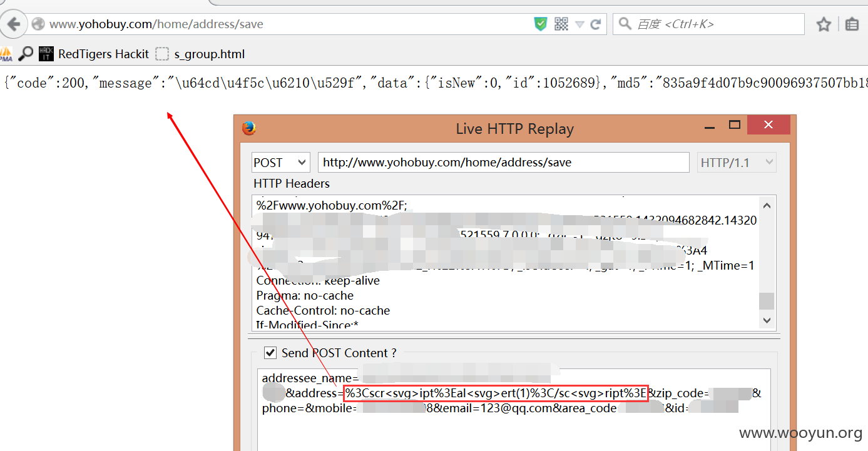This screenshot has width=868, height=451.
Task: Click the search magnifier icon in search box
Action: pyautogui.click(x=625, y=24)
